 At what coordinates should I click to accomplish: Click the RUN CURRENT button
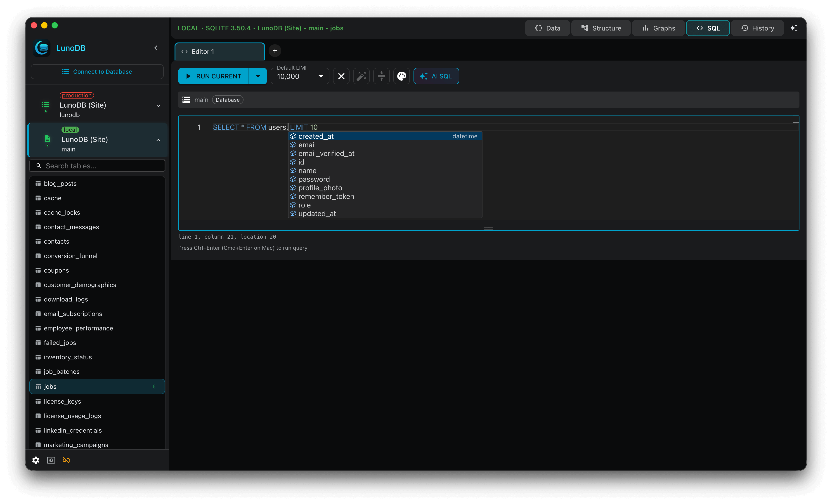pyautogui.click(x=213, y=76)
